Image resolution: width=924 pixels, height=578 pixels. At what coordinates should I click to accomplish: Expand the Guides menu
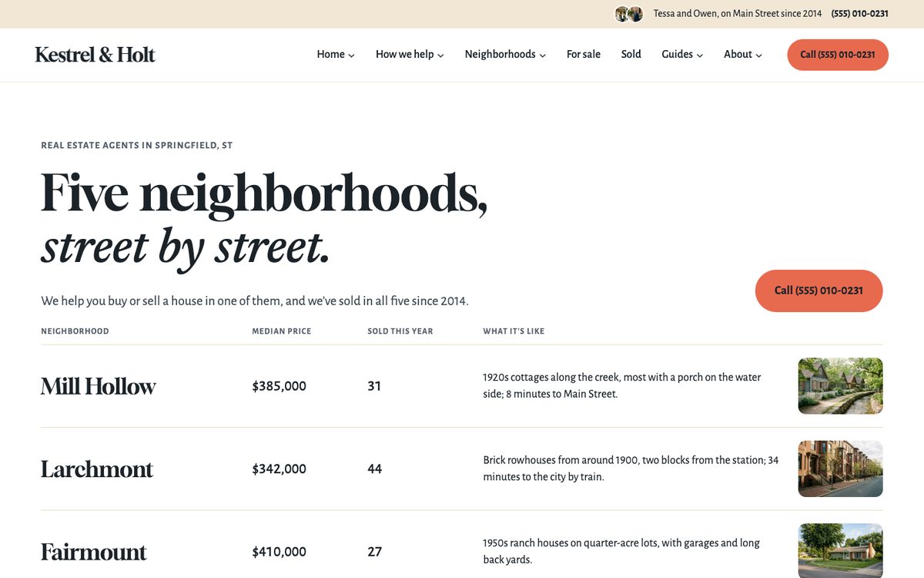tap(682, 55)
